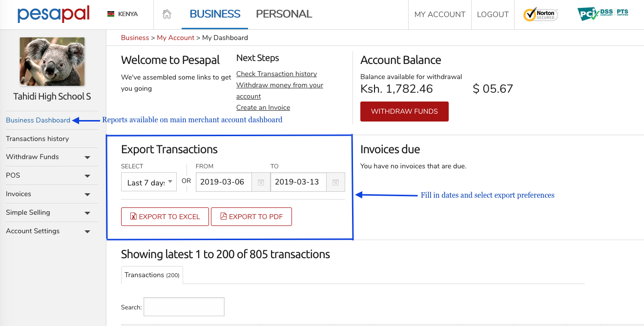Click the My Account breadcrumb link
Image resolution: width=644 pixels, height=326 pixels.
[x=176, y=38]
